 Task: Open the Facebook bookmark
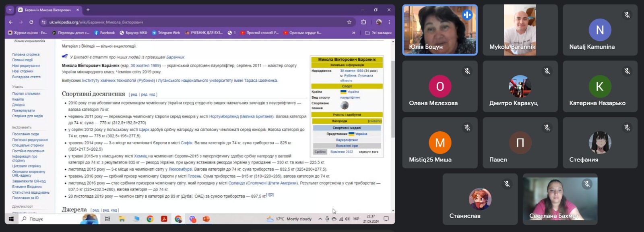pyautogui.click(x=104, y=33)
